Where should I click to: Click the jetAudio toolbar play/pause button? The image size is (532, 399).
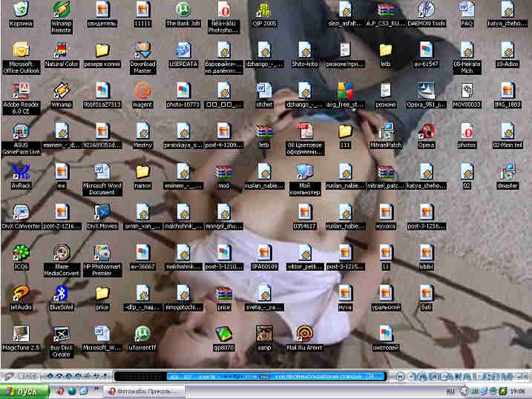pos(400,376)
